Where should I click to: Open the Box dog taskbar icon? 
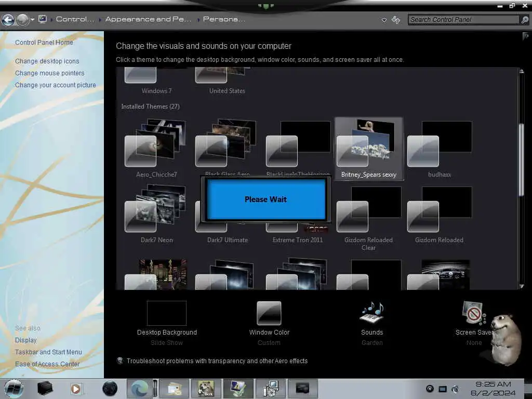click(206, 389)
